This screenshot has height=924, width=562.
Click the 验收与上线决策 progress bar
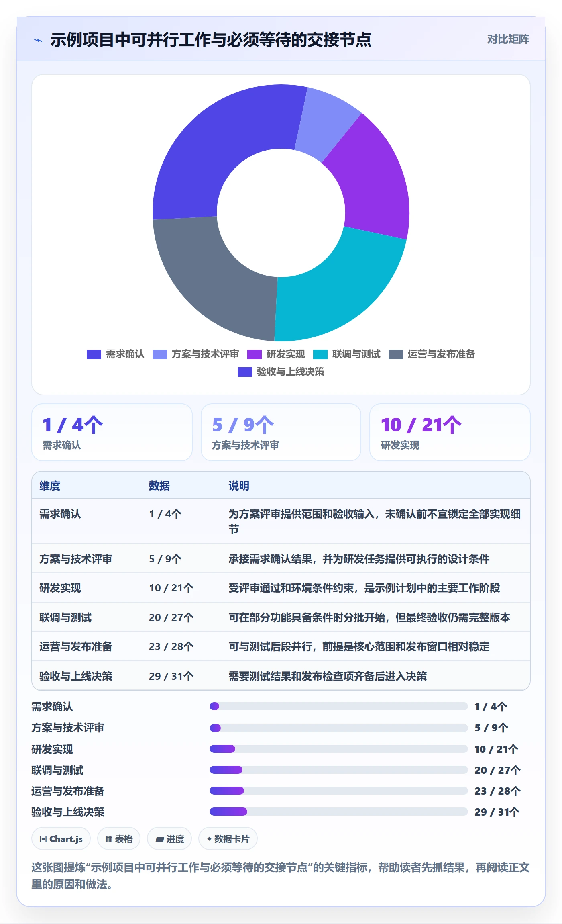tap(339, 812)
